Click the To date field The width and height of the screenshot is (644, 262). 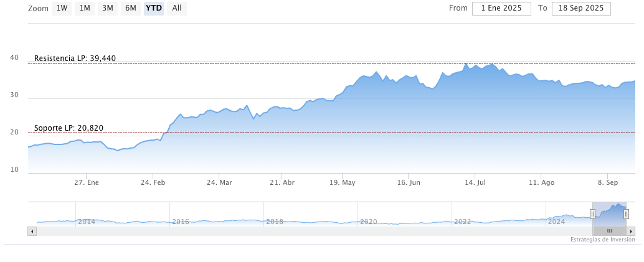coord(581,9)
